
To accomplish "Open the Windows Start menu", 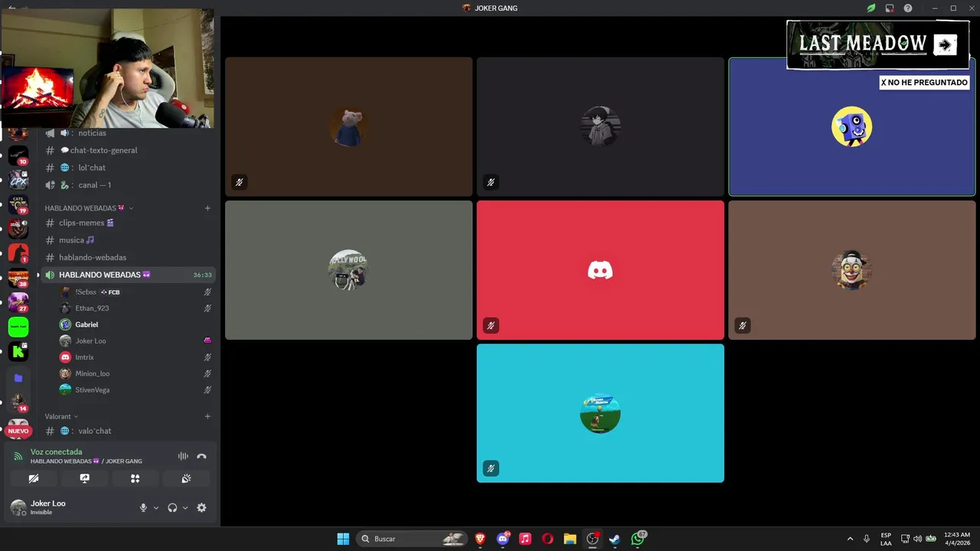I will (x=343, y=539).
